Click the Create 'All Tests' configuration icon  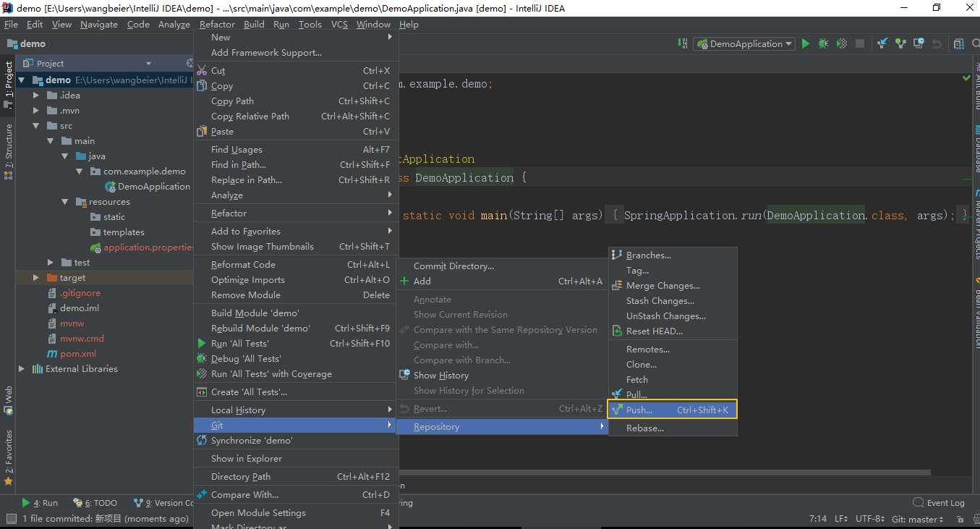coord(202,392)
